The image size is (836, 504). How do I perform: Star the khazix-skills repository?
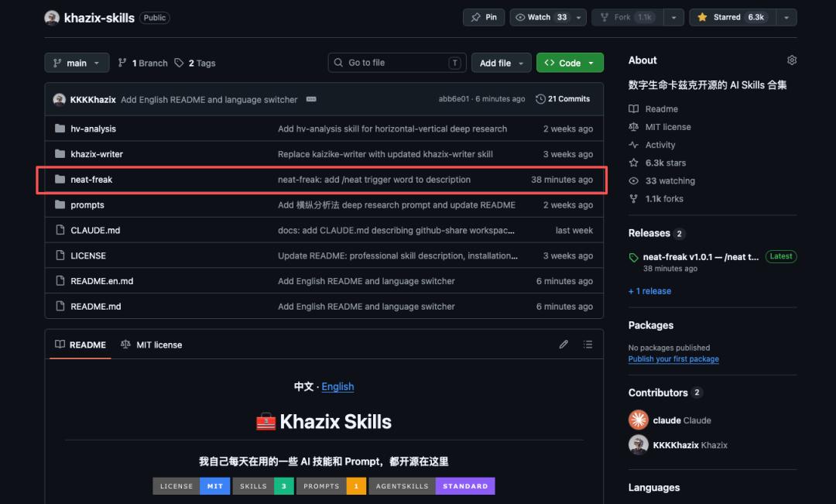click(731, 16)
